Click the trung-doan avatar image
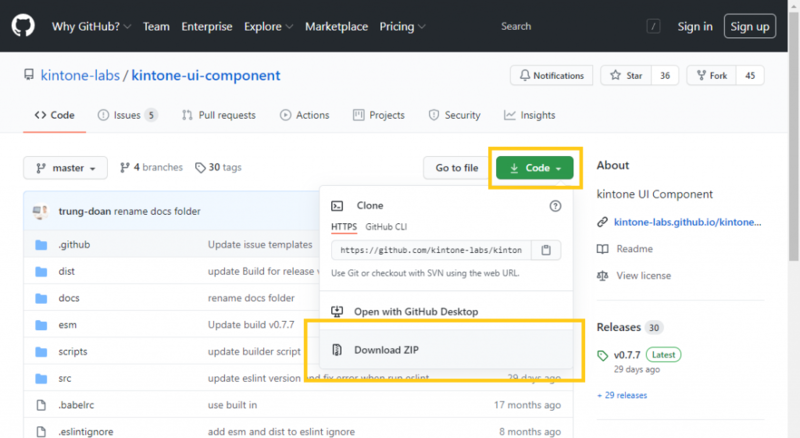Viewport: 800px width, 438px height. pyautogui.click(x=40, y=211)
